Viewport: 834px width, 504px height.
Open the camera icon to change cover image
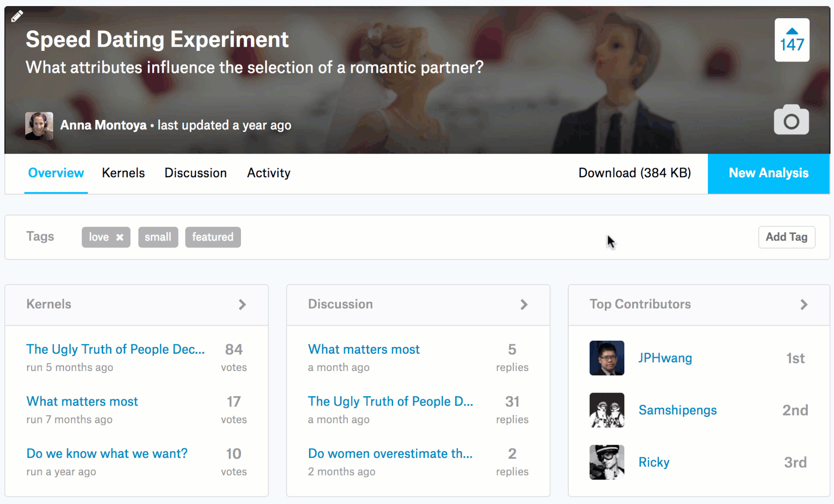791,119
